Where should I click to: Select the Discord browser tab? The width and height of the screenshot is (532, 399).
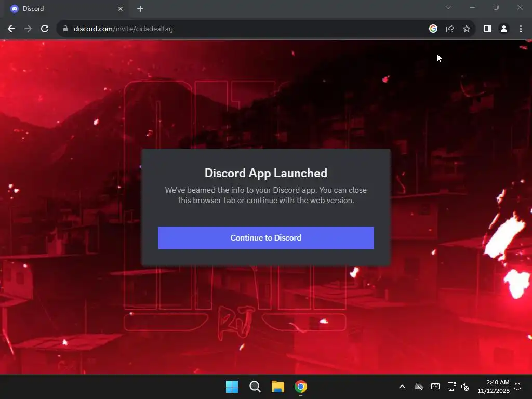click(x=66, y=9)
